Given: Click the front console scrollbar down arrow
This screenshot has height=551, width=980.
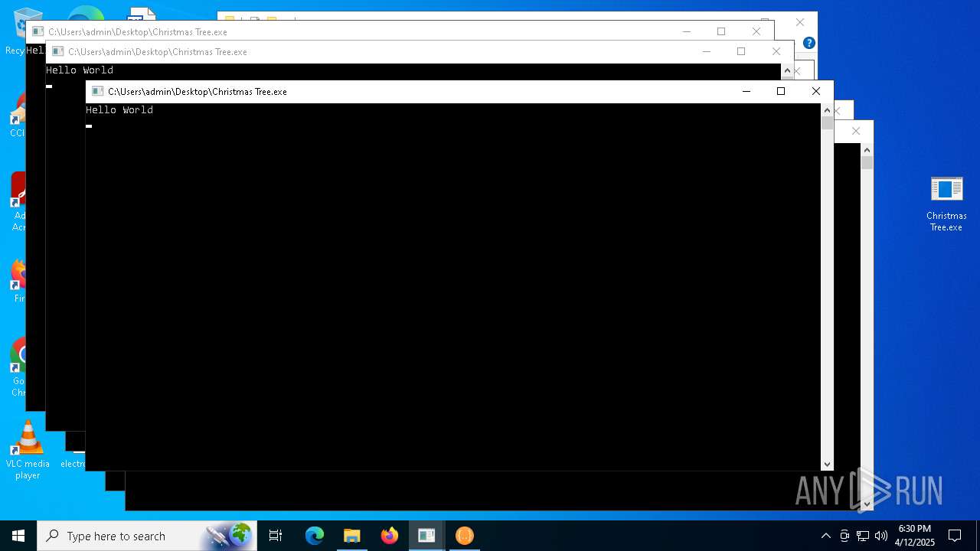Looking at the screenshot, I should 827,464.
